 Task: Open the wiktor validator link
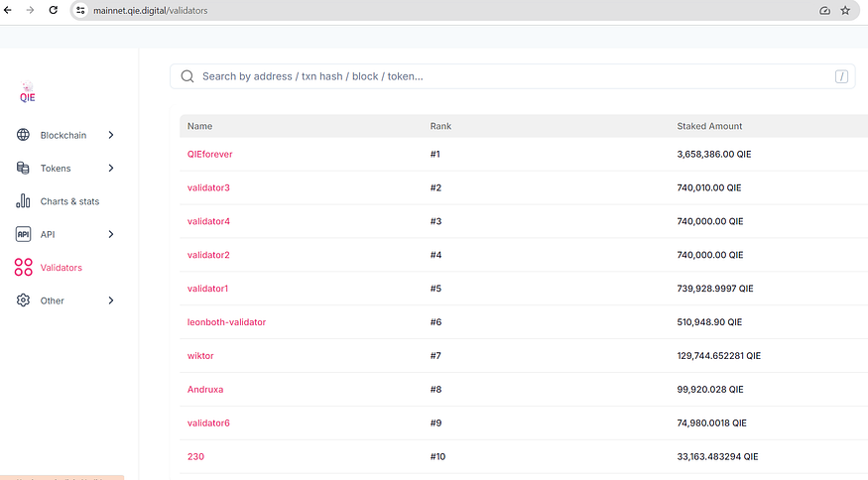(x=200, y=355)
